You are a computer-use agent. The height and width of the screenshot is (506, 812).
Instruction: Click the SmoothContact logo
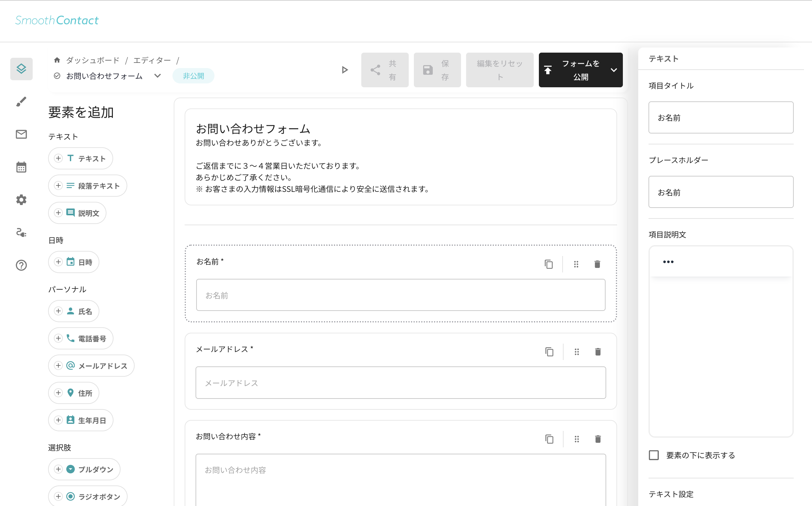(x=57, y=21)
